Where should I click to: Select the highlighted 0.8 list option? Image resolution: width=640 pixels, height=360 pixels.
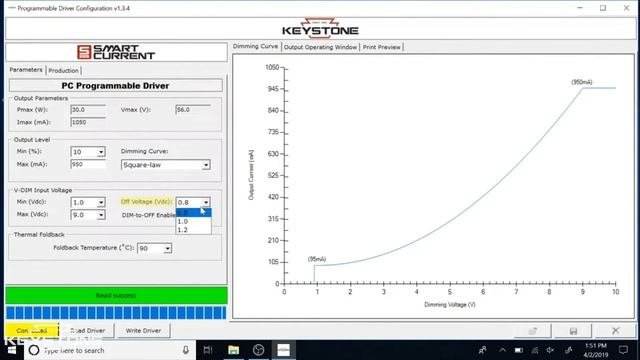click(193, 213)
